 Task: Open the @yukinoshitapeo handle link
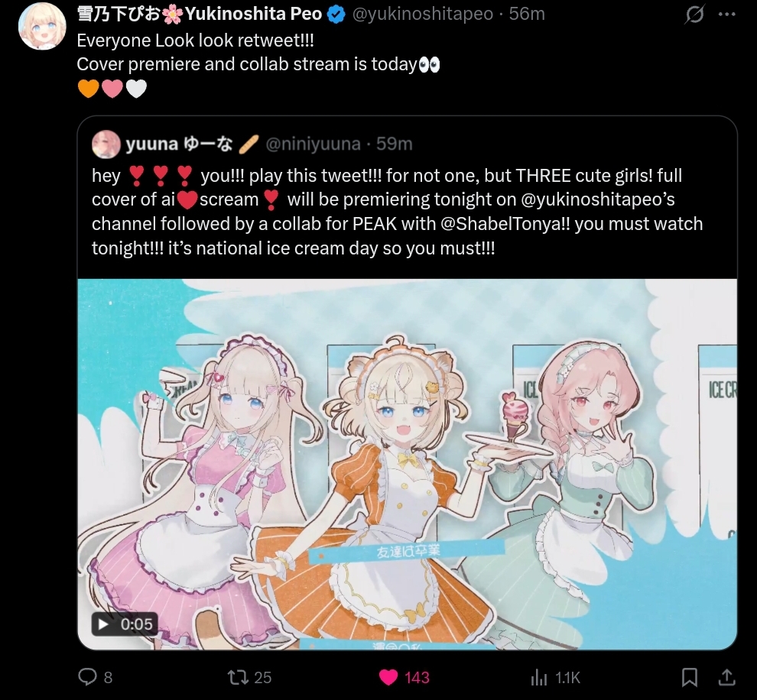[422, 14]
